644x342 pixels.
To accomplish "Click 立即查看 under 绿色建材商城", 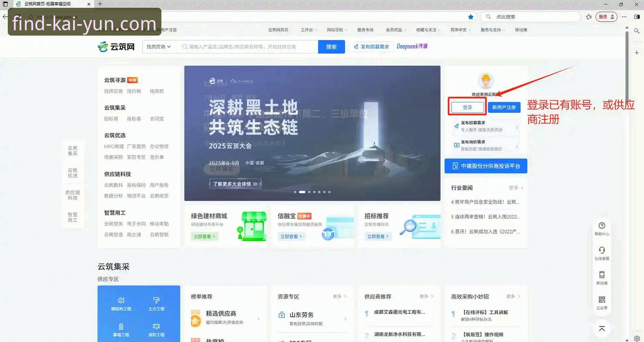I will point(204,236).
